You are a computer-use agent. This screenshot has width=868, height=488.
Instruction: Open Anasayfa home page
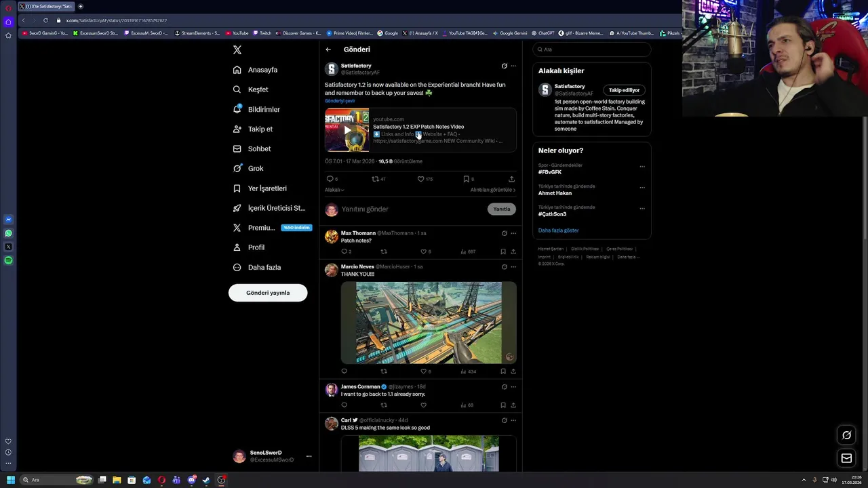coord(255,70)
